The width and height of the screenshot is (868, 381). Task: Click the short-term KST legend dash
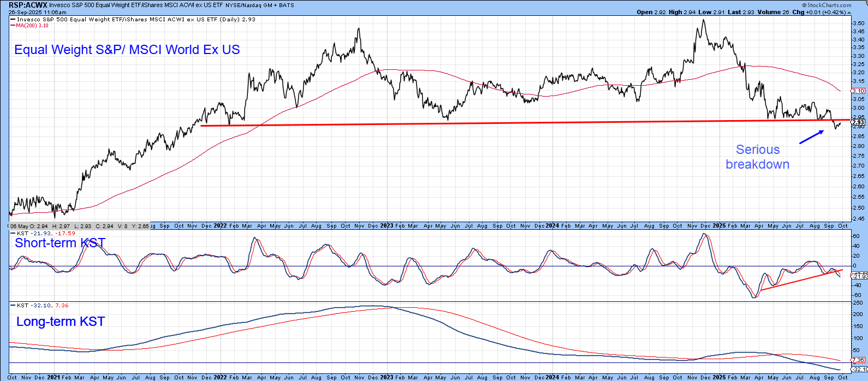13,234
